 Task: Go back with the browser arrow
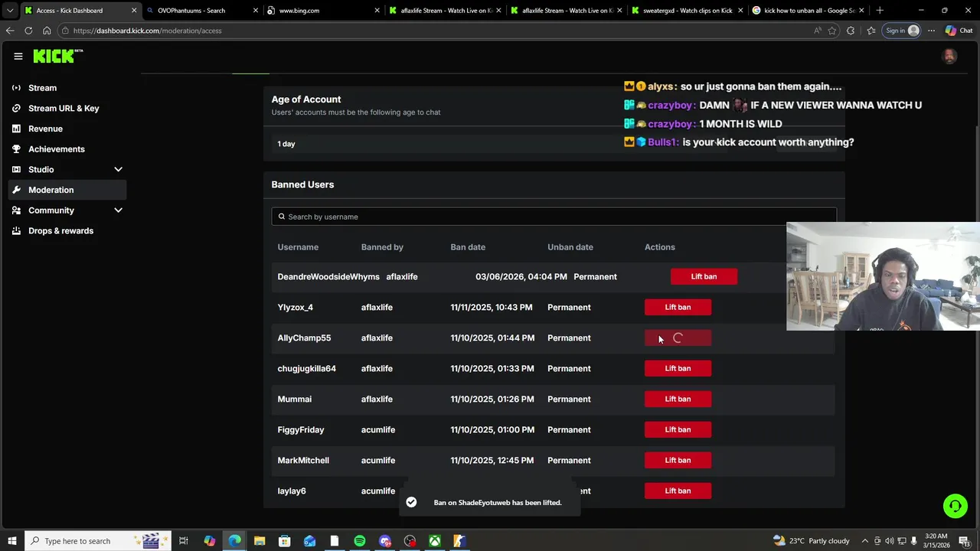(10, 31)
